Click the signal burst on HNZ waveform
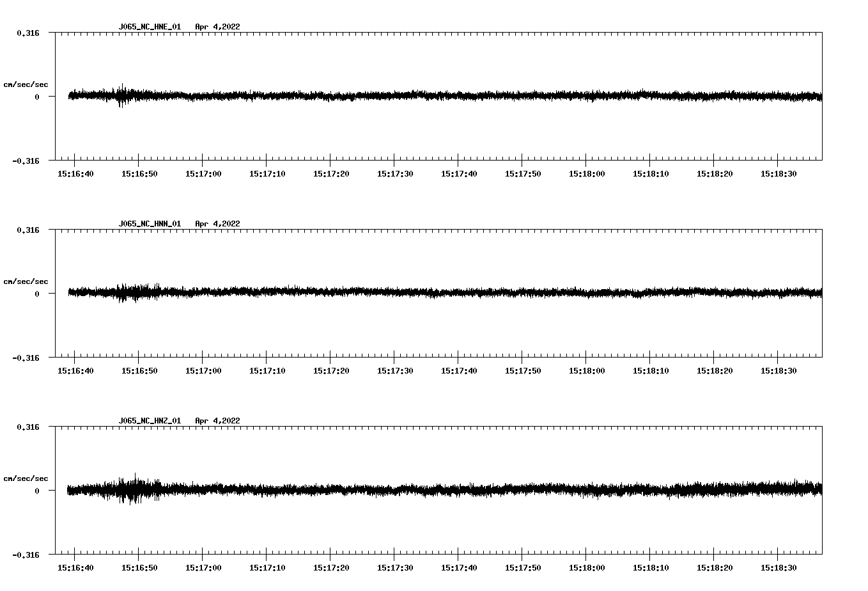This screenshot has height=591, width=868. tap(136, 489)
